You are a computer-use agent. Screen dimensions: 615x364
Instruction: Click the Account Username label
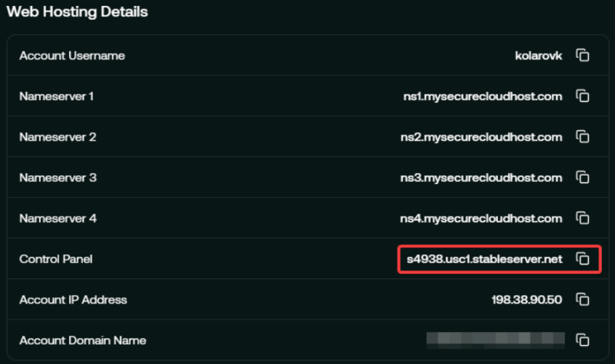[x=72, y=56]
